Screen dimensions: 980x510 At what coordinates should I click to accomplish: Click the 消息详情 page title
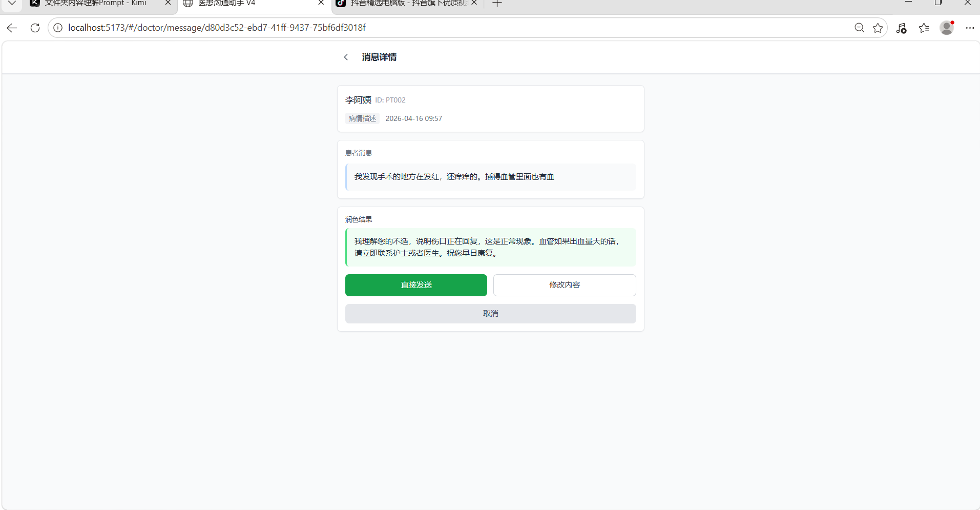(379, 57)
